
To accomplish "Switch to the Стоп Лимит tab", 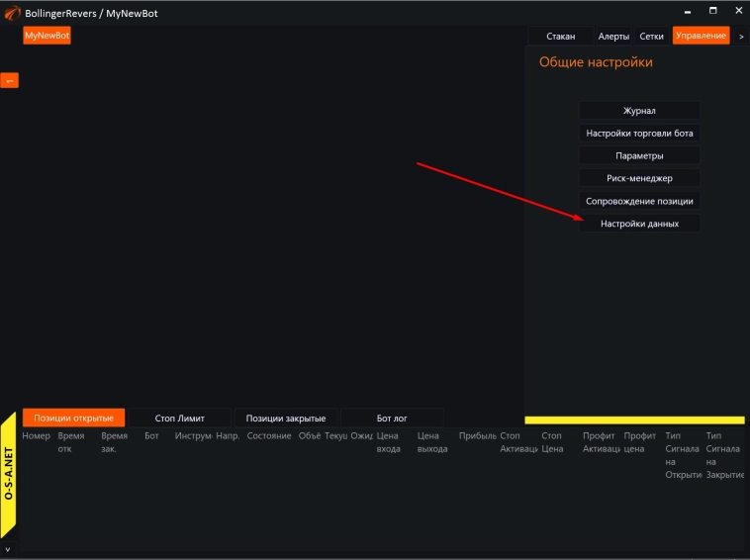I will 180,419.
